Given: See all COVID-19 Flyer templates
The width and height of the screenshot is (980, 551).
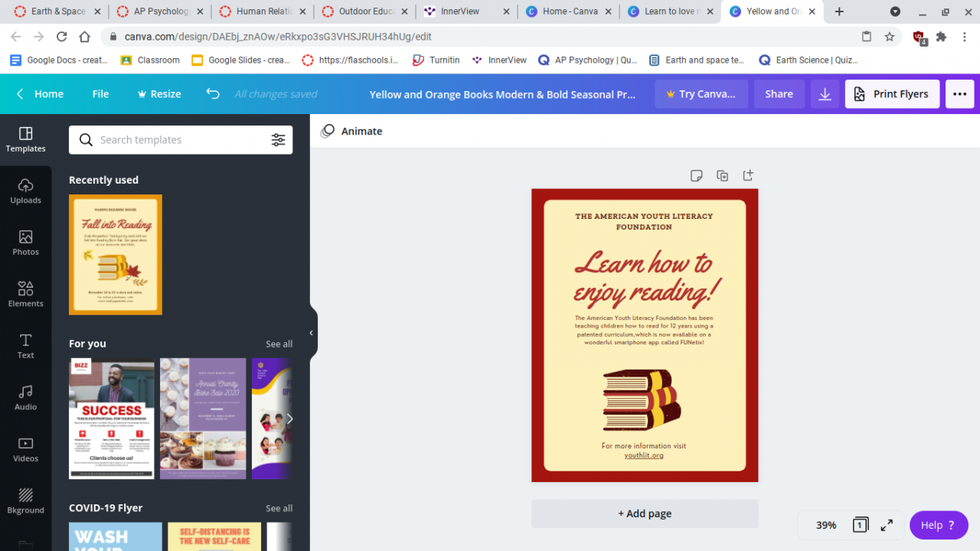Looking at the screenshot, I should click(x=279, y=508).
